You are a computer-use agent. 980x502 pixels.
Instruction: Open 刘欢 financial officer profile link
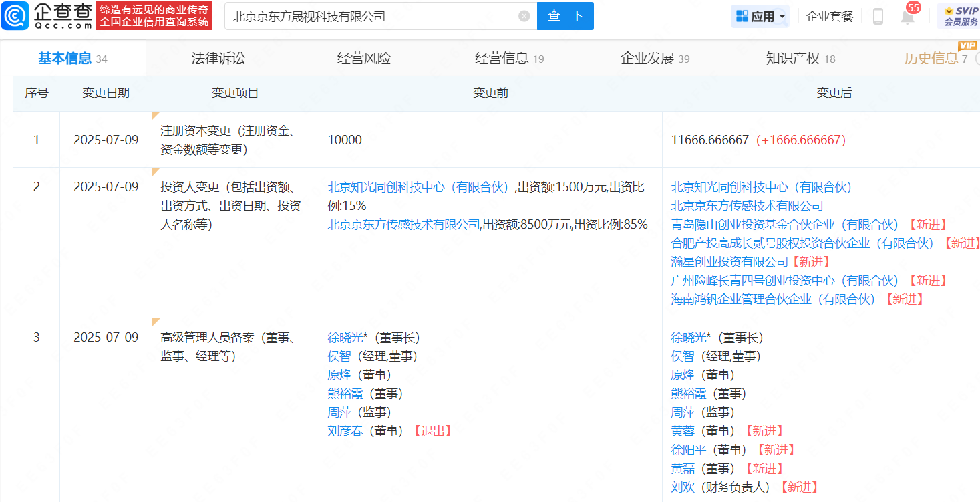[683, 487]
